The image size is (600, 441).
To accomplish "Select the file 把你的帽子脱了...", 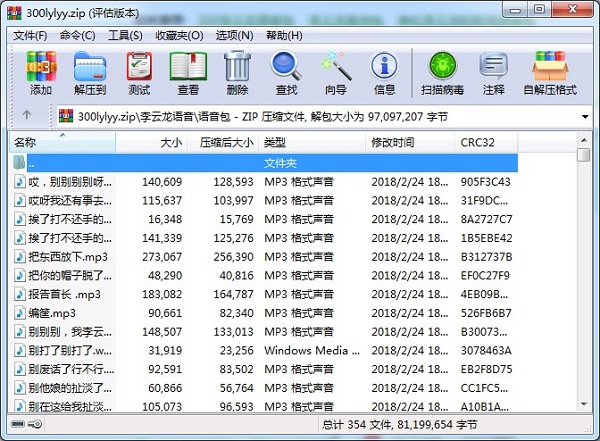I will [x=70, y=276].
